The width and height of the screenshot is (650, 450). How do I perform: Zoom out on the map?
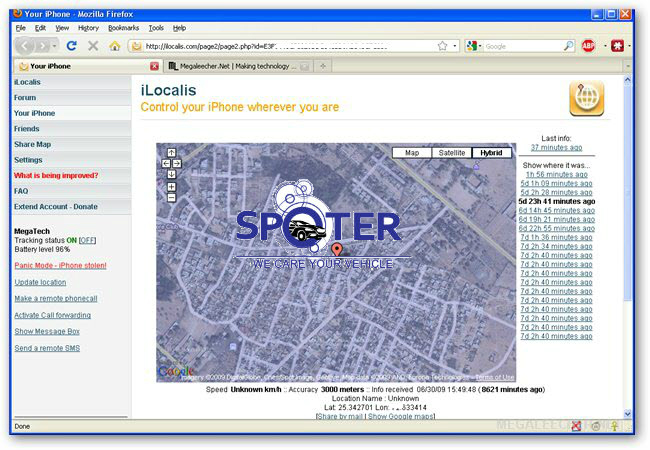pyautogui.click(x=172, y=198)
